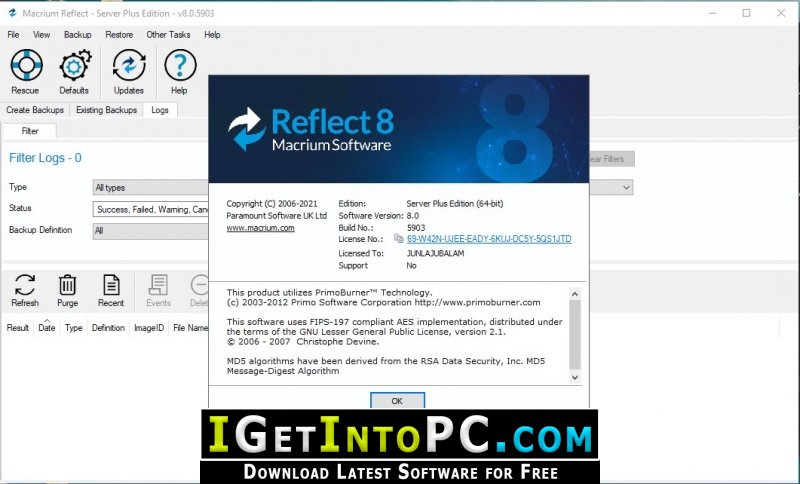This screenshot has width=800, height=484.
Task: Open the Status filter combo box
Action: [151, 209]
